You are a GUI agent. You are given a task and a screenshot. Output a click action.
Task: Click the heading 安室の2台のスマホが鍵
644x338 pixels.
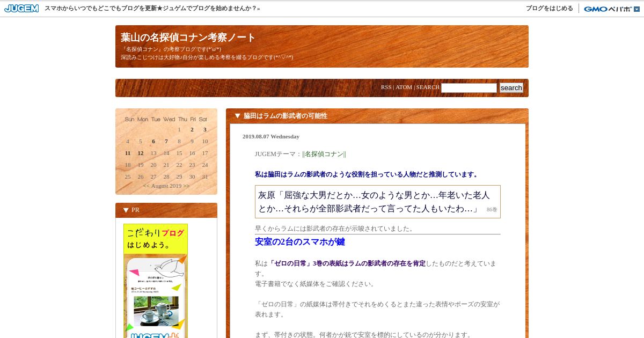(x=300, y=242)
